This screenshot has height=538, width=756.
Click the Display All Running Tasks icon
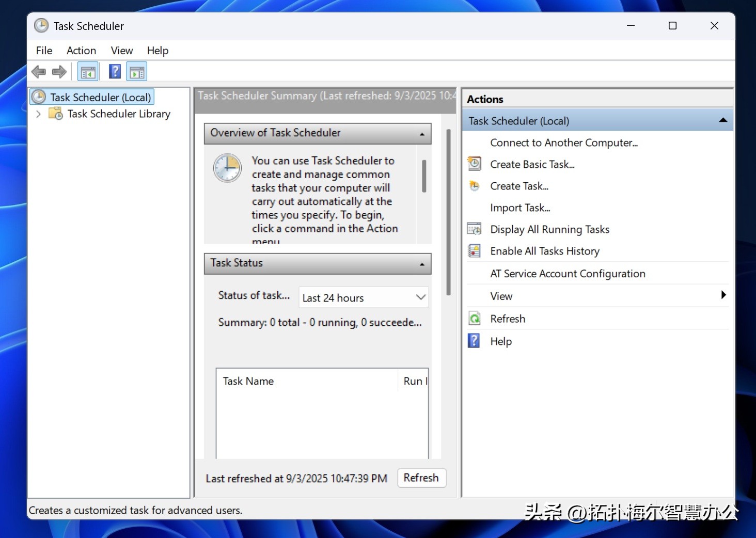pyautogui.click(x=474, y=229)
